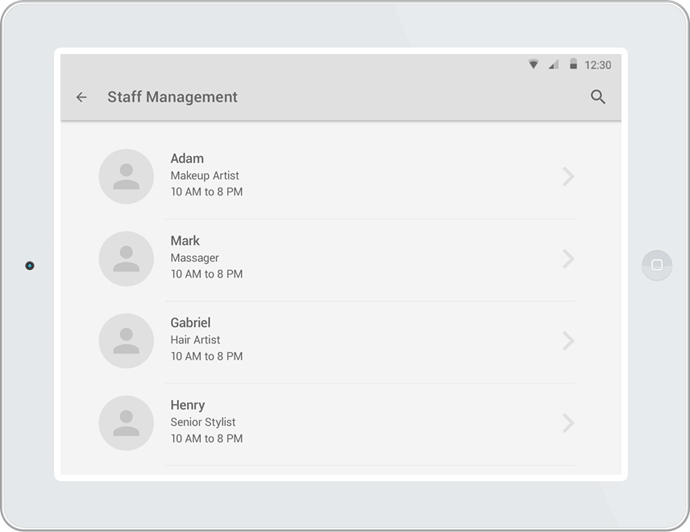The image size is (690, 532).
Task: Tap Adam's profile avatar
Action: (x=126, y=176)
